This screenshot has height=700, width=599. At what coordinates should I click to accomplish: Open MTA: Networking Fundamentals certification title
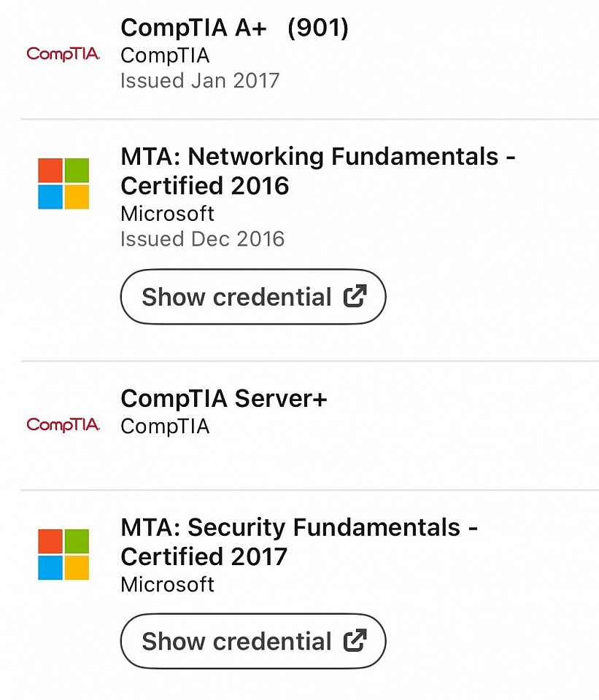coord(318,171)
